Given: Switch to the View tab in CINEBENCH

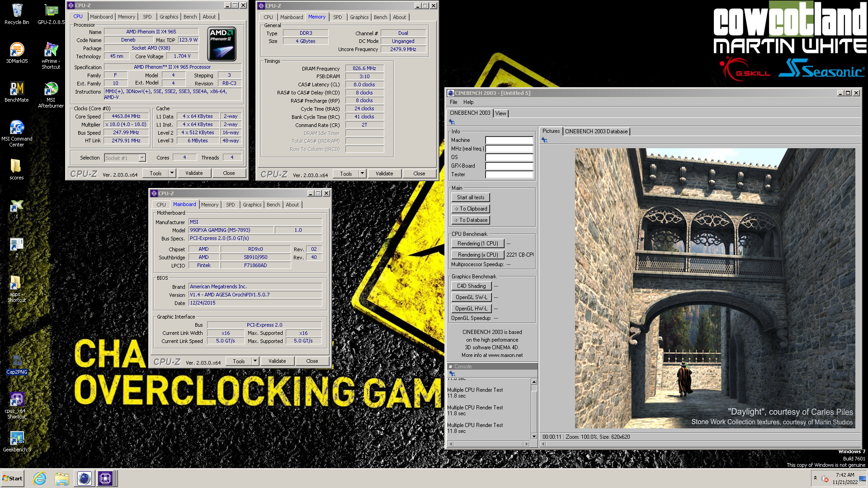Looking at the screenshot, I should click(501, 113).
